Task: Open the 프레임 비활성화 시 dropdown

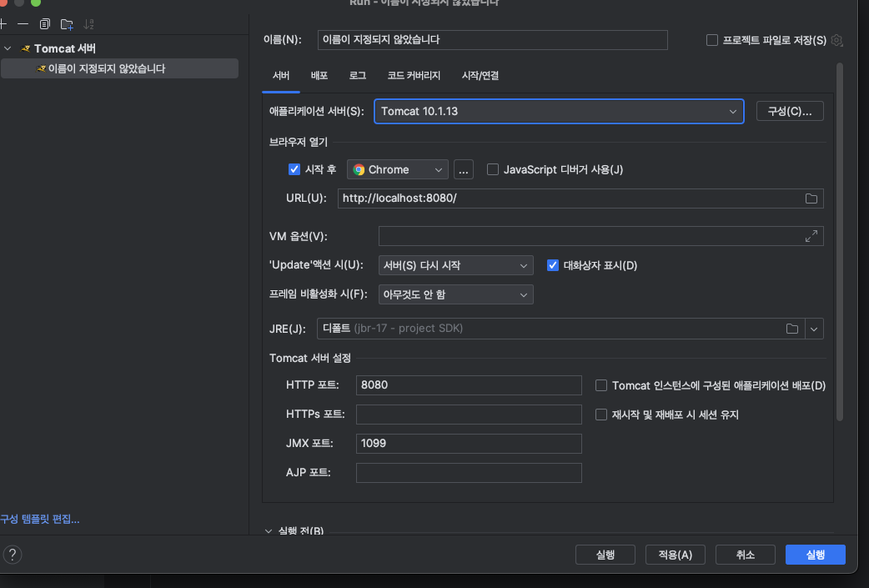Action: click(x=455, y=294)
